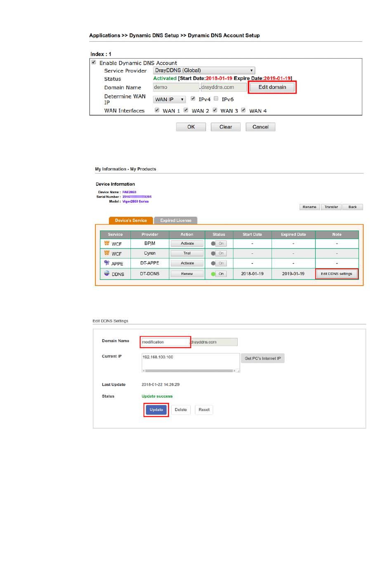Click the Cyren WCF service icon
This screenshot has height=573, width=392.
coord(107,253)
